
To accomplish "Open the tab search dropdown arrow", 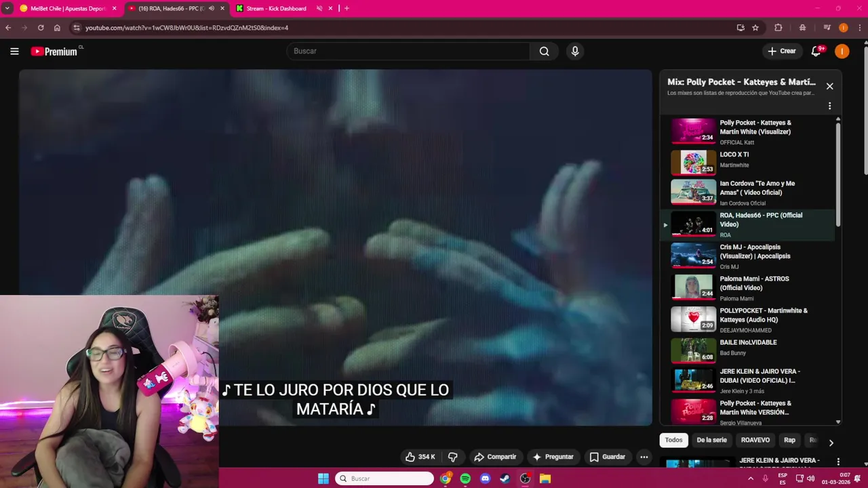I will tap(6, 8).
